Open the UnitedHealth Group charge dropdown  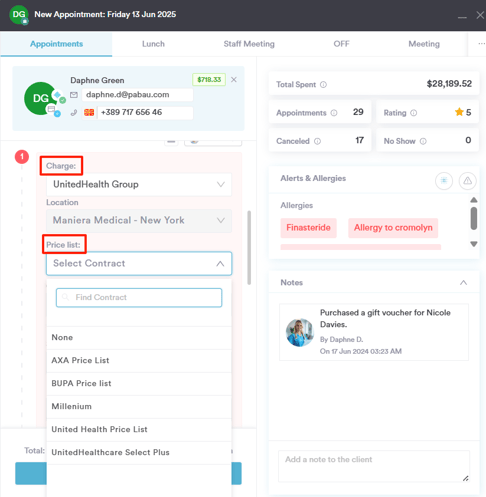(139, 184)
